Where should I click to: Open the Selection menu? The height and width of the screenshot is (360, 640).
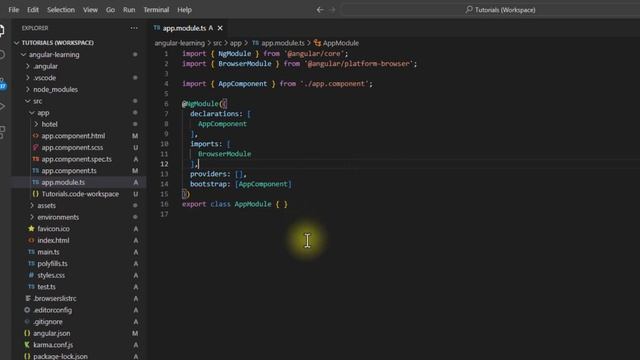coord(61,10)
